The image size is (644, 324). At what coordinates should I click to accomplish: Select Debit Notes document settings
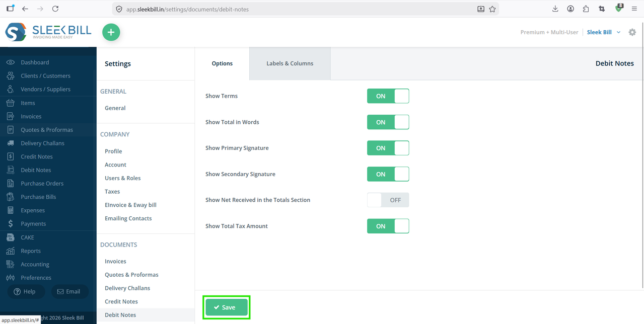coord(120,315)
